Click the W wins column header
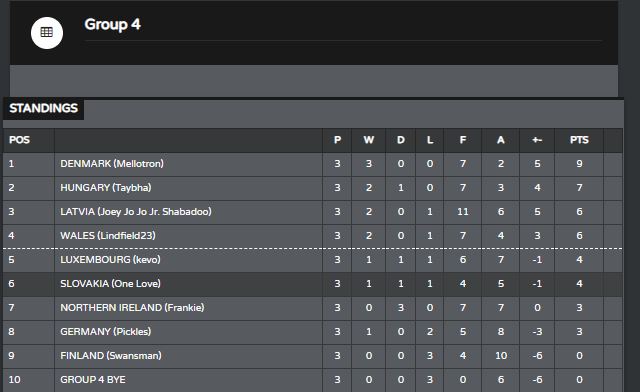 369,140
